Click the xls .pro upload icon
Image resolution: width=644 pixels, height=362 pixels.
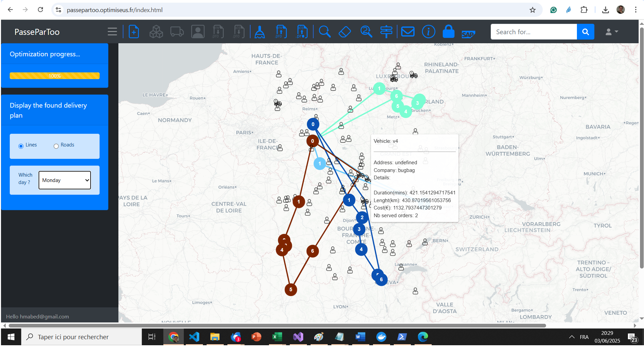[x=302, y=32]
